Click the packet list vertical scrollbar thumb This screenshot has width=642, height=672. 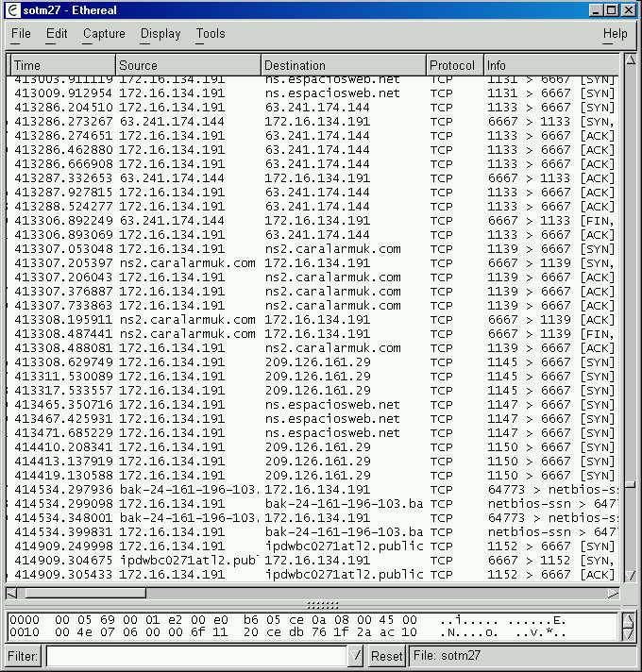(630, 485)
